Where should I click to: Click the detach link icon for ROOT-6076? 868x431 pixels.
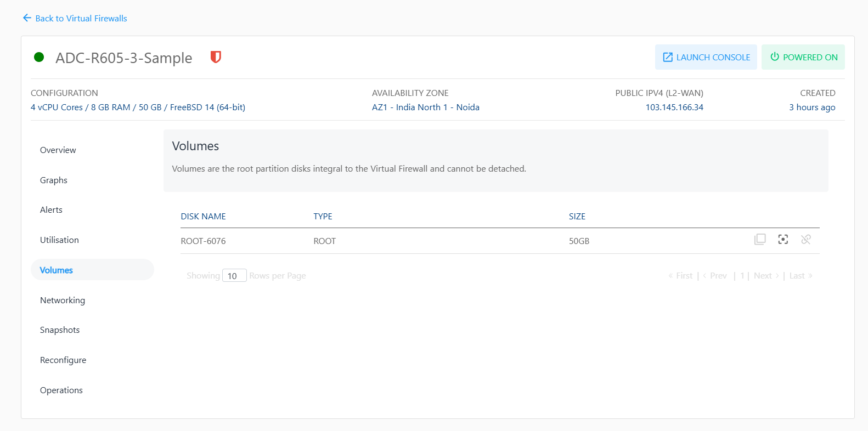pos(805,240)
